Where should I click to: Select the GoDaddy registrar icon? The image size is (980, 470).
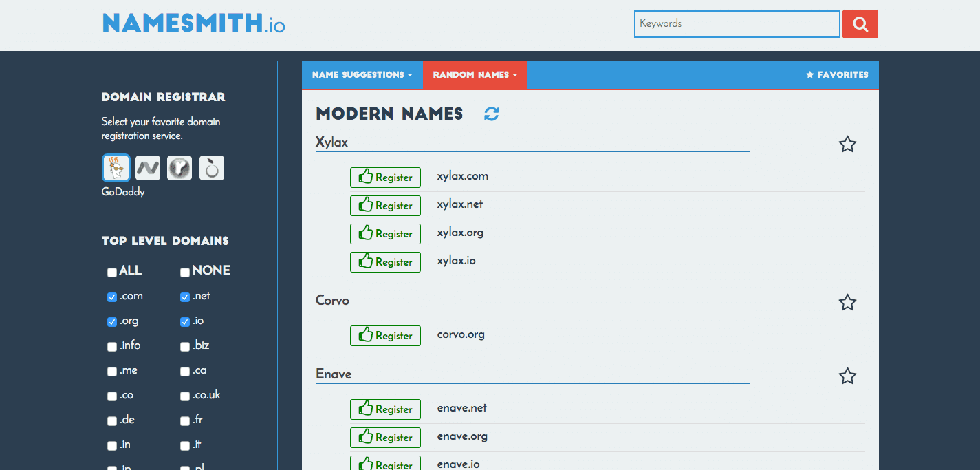(x=116, y=168)
